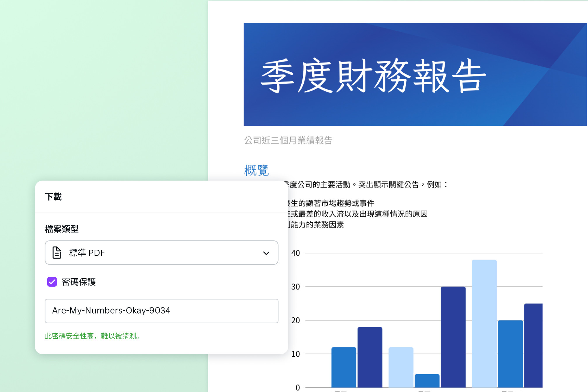Click the 檔案類型 label
Image resolution: width=588 pixels, height=392 pixels.
click(x=62, y=229)
